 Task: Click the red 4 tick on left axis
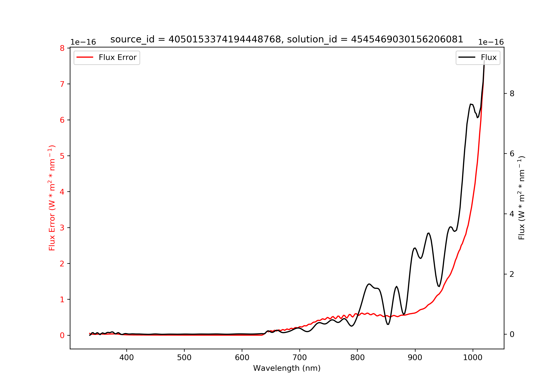pyautogui.click(x=62, y=192)
